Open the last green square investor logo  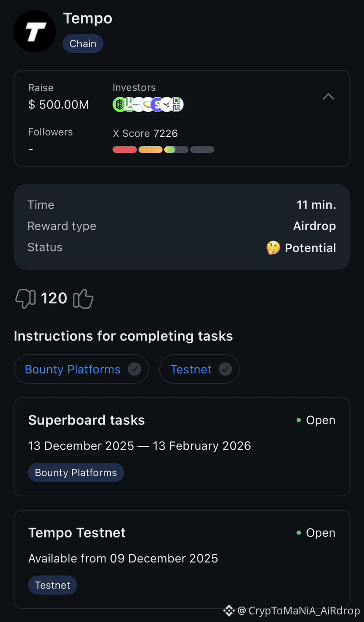click(176, 105)
